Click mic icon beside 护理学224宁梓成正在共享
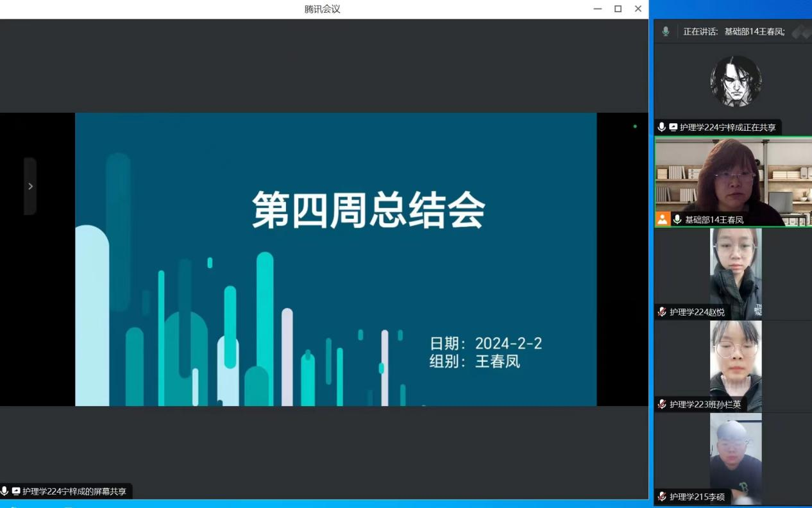The height and width of the screenshot is (508, 812). click(662, 128)
